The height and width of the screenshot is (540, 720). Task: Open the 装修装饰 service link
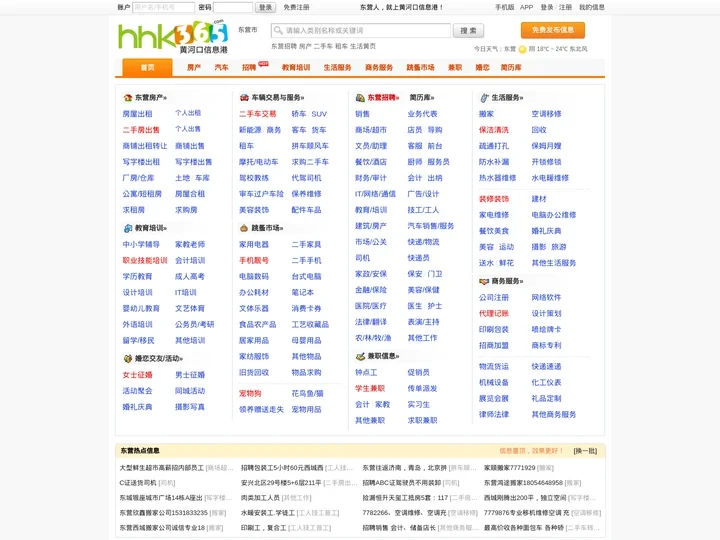(494, 199)
